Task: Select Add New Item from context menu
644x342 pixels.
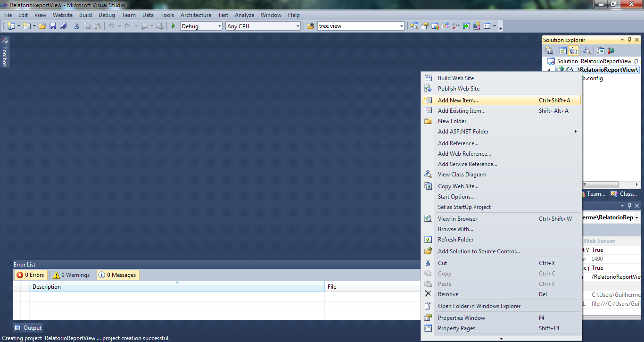Action: point(502,100)
